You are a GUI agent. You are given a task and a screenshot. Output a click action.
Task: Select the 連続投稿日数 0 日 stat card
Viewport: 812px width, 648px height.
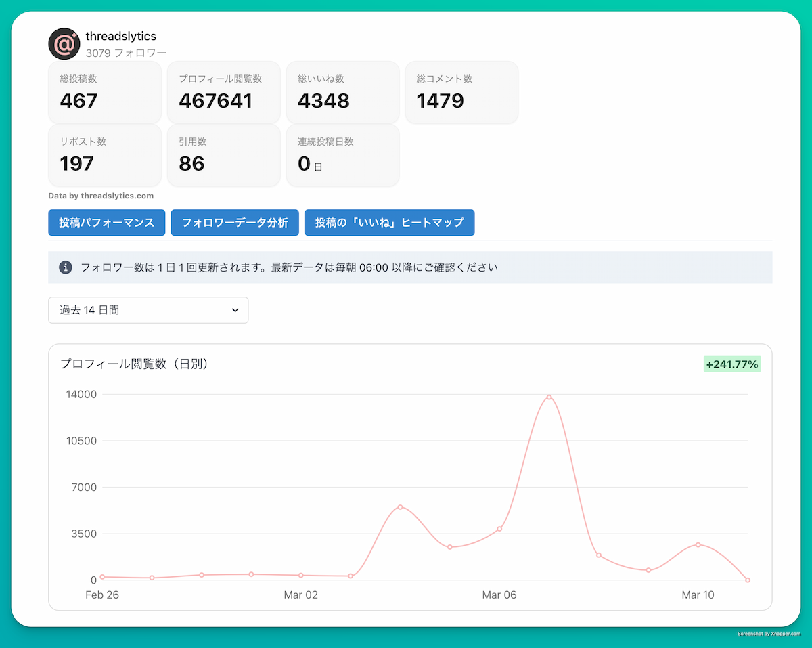[343, 155]
